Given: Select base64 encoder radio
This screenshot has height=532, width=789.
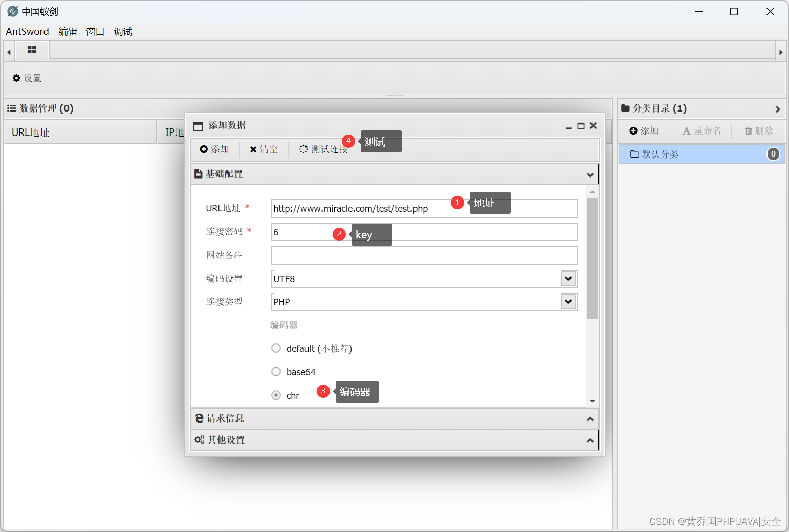Looking at the screenshot, I should (x=276, y=372).
